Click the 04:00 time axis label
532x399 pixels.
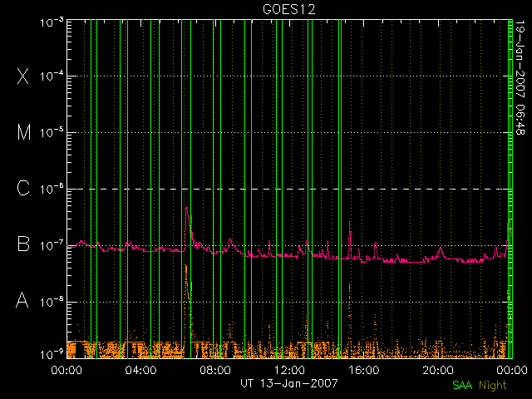point(140,369)
